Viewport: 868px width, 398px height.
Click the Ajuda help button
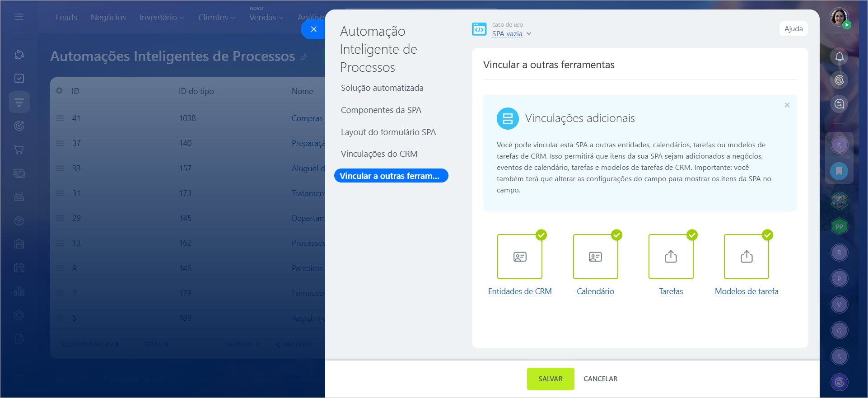point(793,29)
